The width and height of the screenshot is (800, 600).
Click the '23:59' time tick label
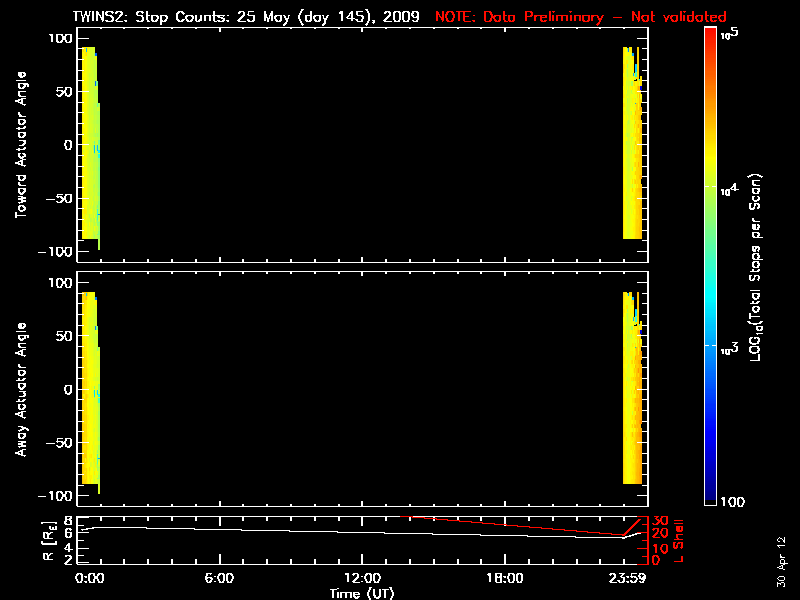coord(627,578)
